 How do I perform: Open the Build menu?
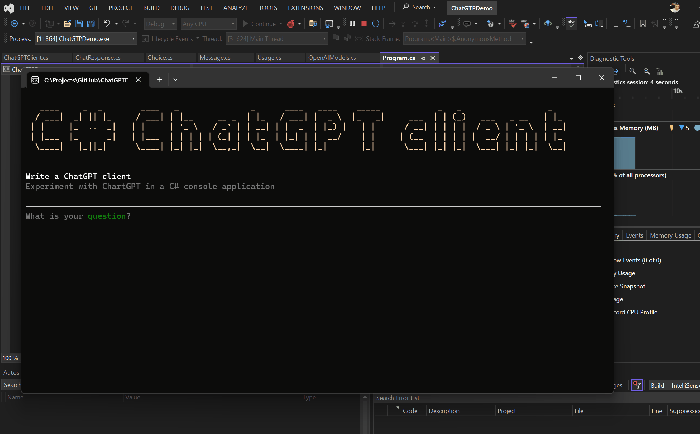152,8
